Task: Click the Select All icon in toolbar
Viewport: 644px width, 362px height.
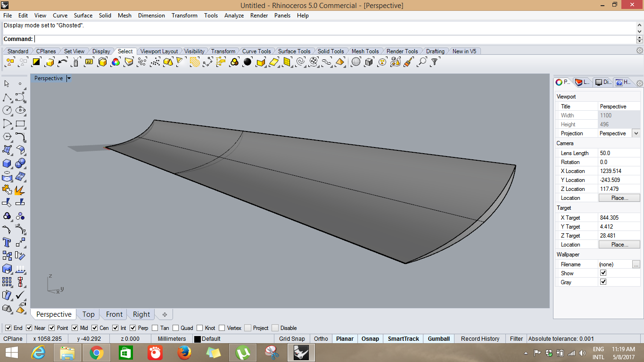Action: (x=10, y=62)
